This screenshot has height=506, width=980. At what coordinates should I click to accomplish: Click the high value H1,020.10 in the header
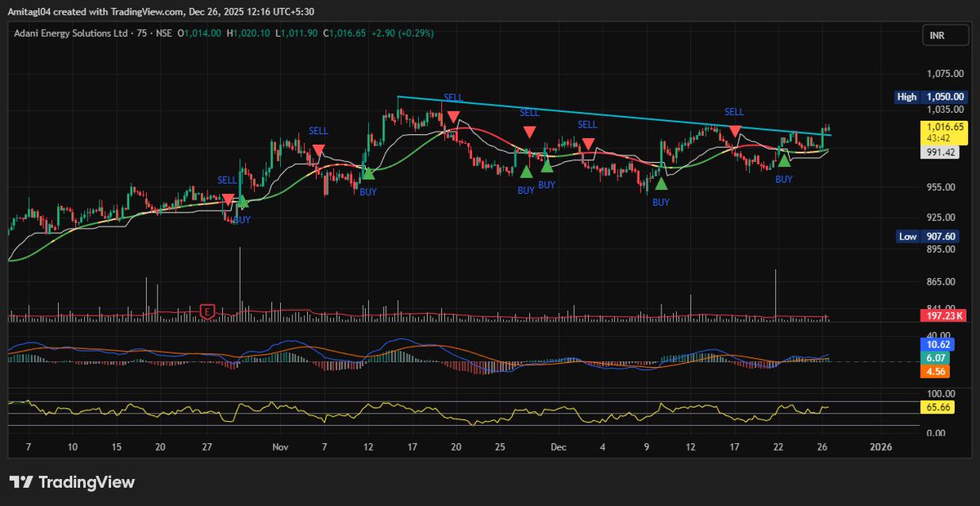249,33
